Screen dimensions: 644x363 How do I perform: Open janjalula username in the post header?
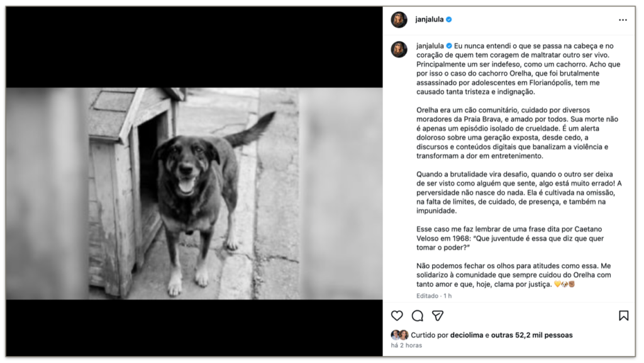click(x=429, y=20)
